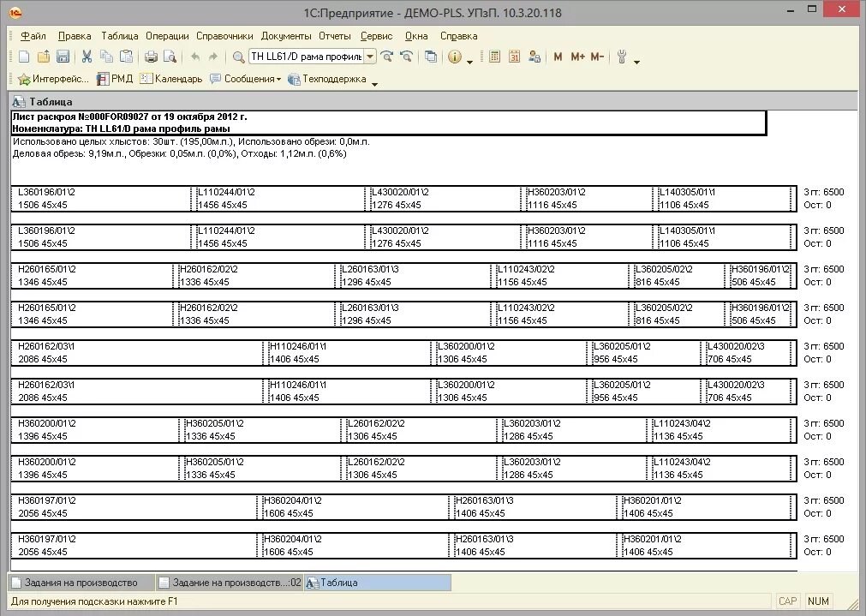Click the Print icon
Viewport: 866px width, 616px height.
151,57
